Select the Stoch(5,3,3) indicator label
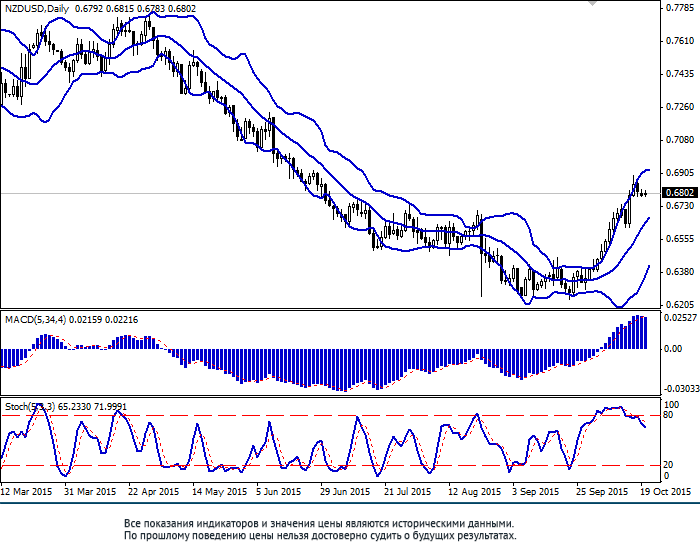The image size is (700, 552). (x=30, y=406)
